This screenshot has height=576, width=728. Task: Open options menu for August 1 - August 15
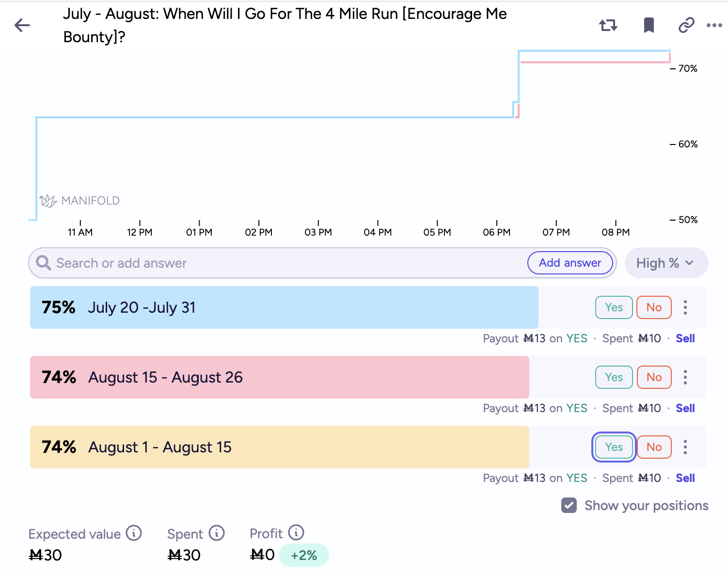[685, 447]
